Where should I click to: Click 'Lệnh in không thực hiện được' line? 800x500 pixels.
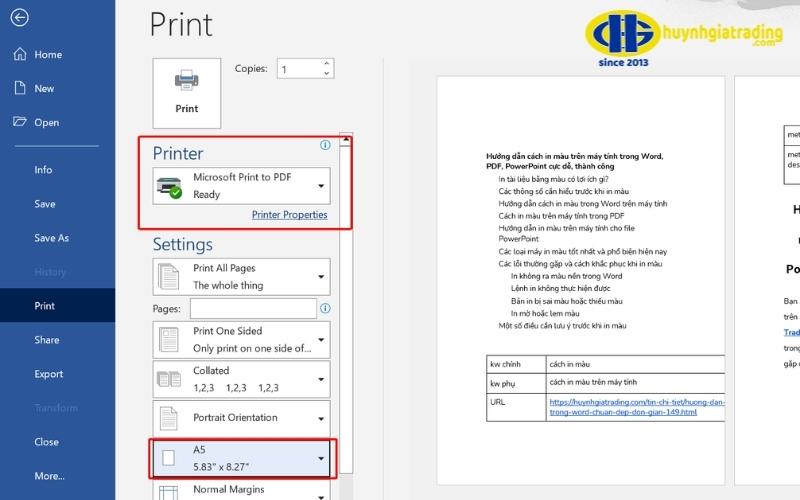(x=560, y=288)
